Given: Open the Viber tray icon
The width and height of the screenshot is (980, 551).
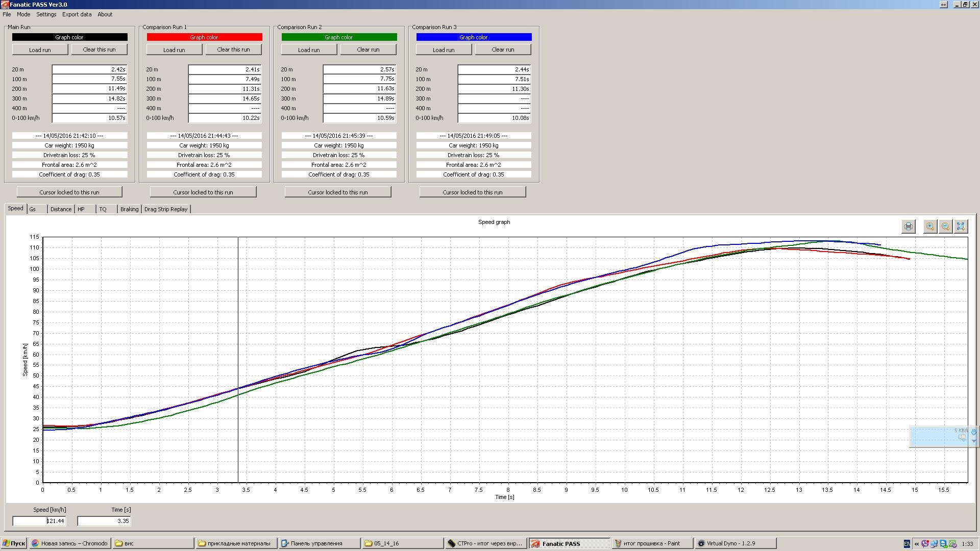Looking at the screenshot, I should [x=925, y=544].
